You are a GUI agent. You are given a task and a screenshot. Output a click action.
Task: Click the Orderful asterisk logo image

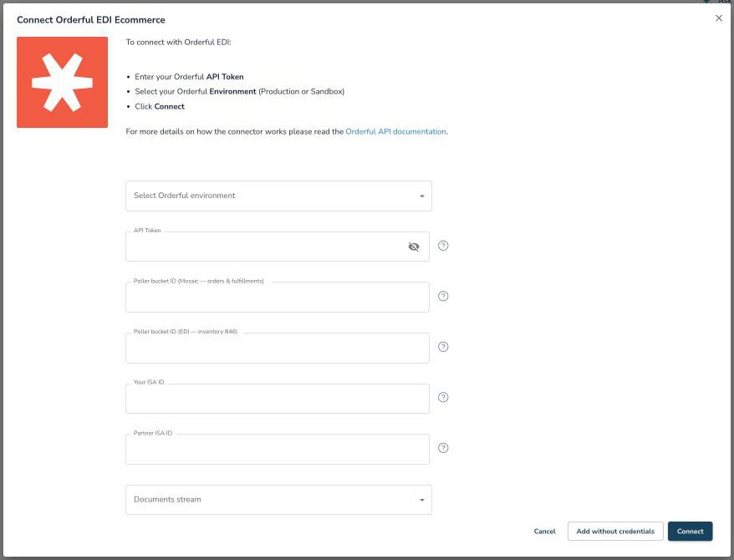pyautogui.click(x=62, y=83)
